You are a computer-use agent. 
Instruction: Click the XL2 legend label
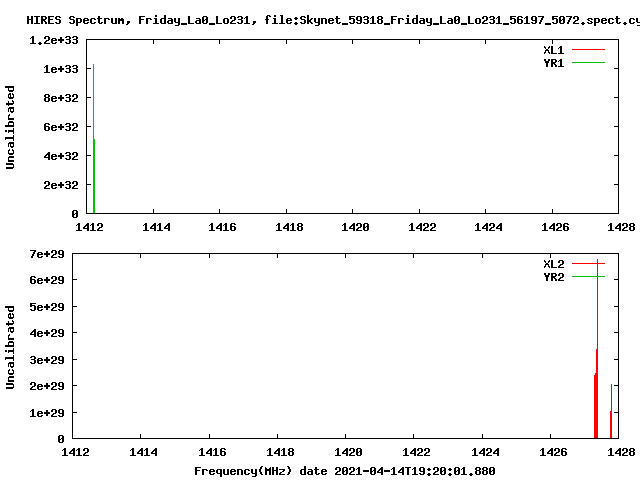tap(553, 264)
